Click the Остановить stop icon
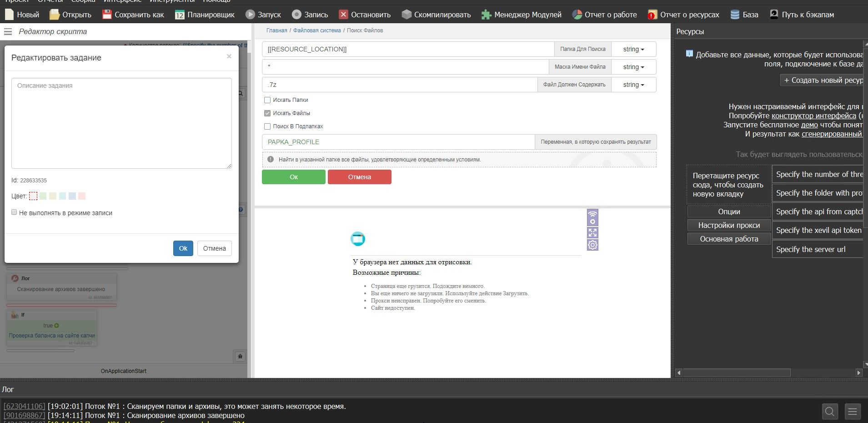This screenshot has height=423, width=868. (343, 15)
